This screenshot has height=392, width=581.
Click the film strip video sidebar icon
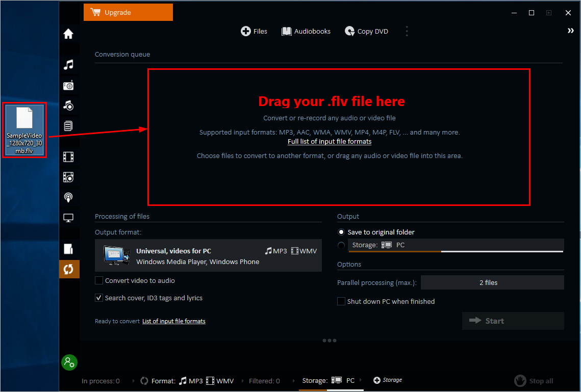click(68, 156)
